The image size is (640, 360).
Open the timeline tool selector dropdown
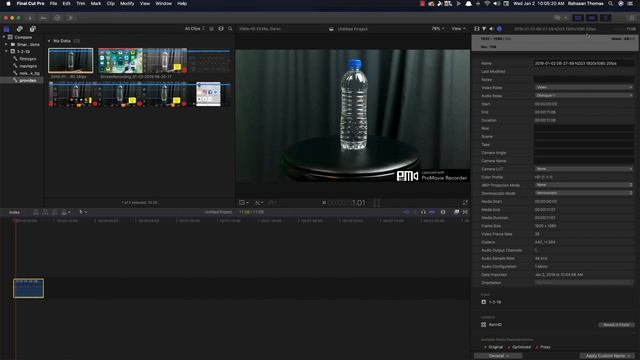click(83, 212)
